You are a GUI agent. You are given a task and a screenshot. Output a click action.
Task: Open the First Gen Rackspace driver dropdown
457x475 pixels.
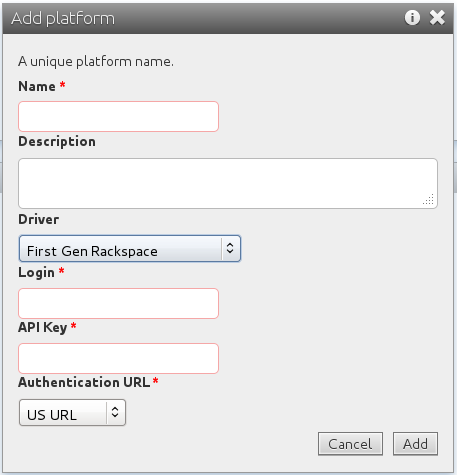click(130, 249)
